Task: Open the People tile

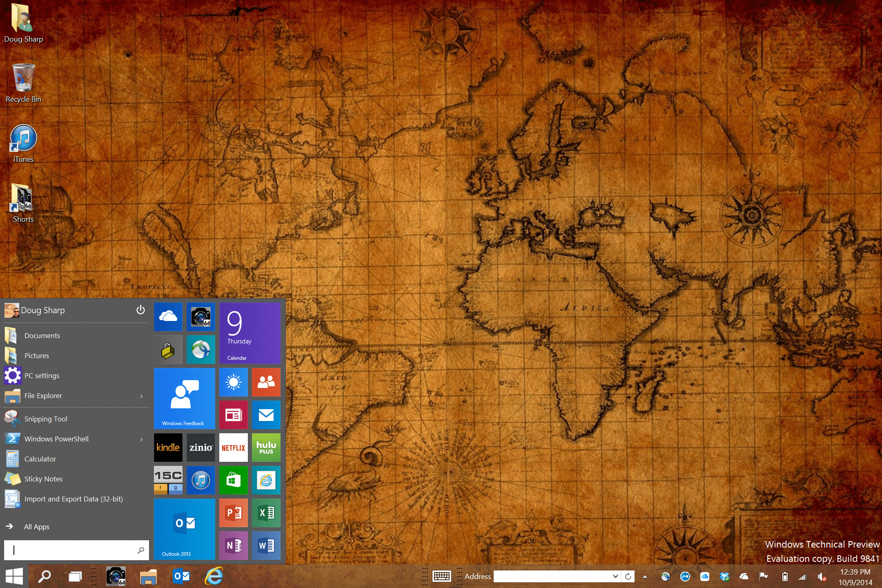Action: (266, 382)
